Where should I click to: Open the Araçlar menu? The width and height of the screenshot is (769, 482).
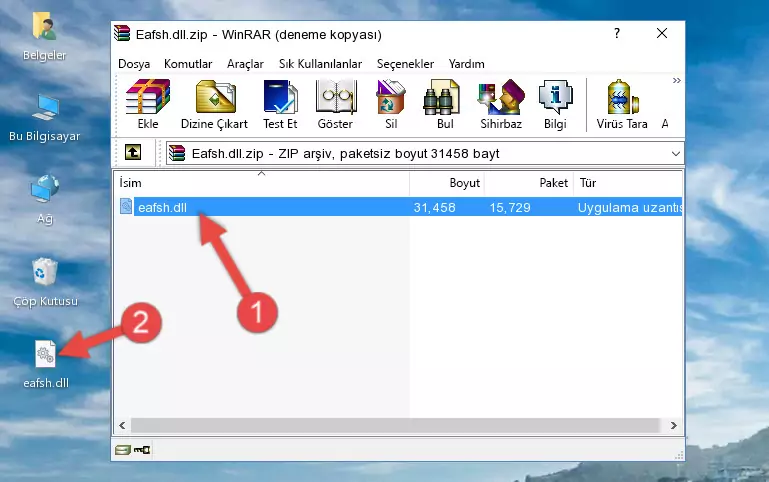click(x=245, y=64)
